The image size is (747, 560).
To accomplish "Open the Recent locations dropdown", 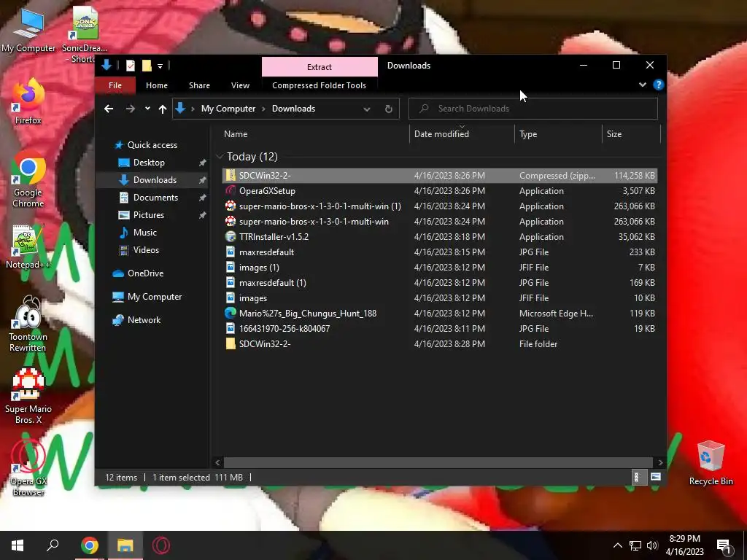I will tap(147, 109).
